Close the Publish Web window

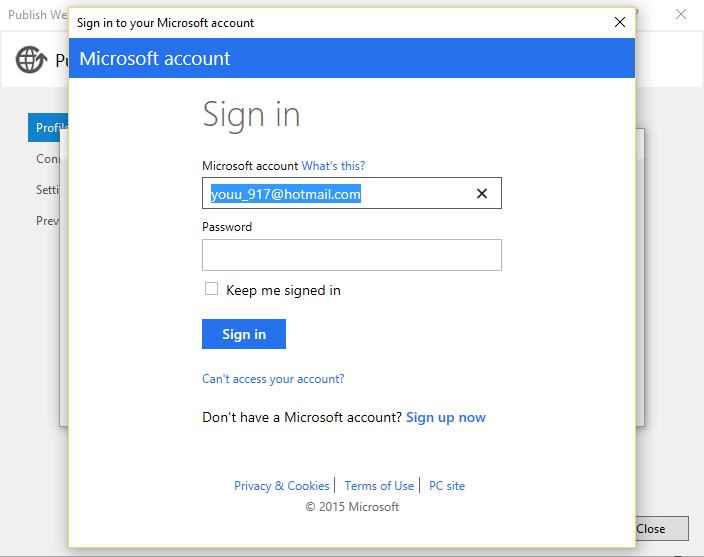pos(681,14)
